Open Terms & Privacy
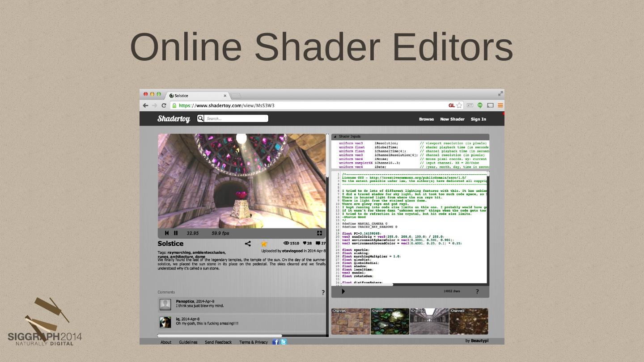The height and width of the screenshot is (362, 644). [254, 342]
